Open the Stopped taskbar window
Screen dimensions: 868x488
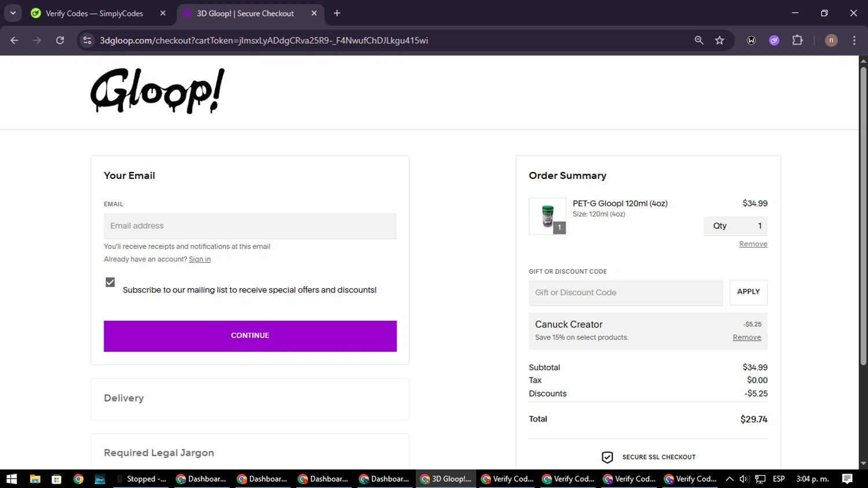(x=141, y=479)
